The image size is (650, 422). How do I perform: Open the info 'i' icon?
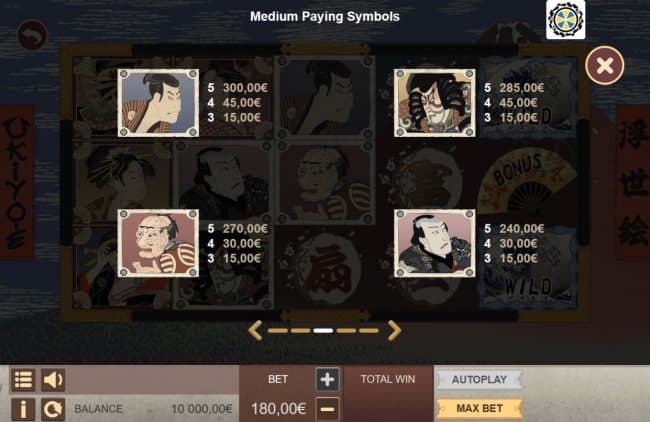[23, 409]
